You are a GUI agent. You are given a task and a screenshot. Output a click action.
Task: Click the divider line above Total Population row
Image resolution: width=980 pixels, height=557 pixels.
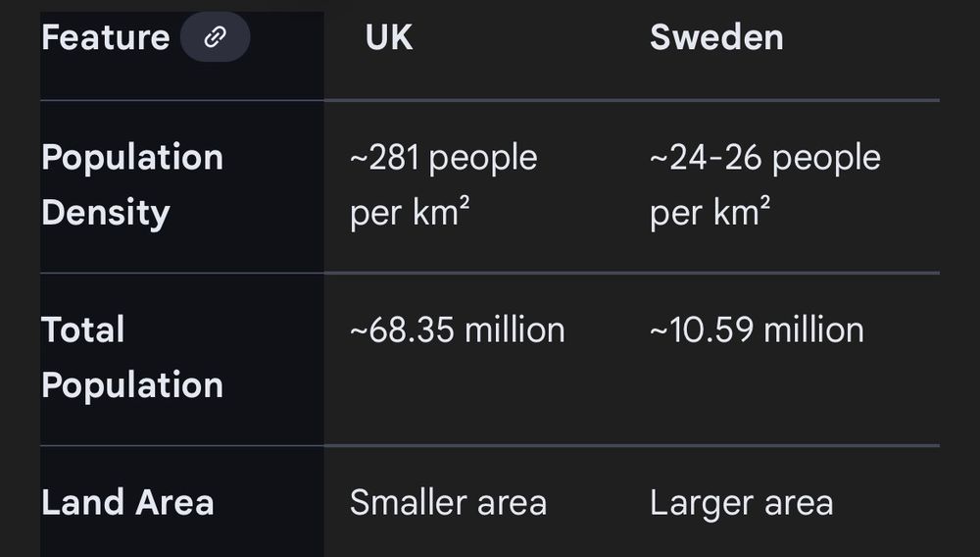click(631, 273)
